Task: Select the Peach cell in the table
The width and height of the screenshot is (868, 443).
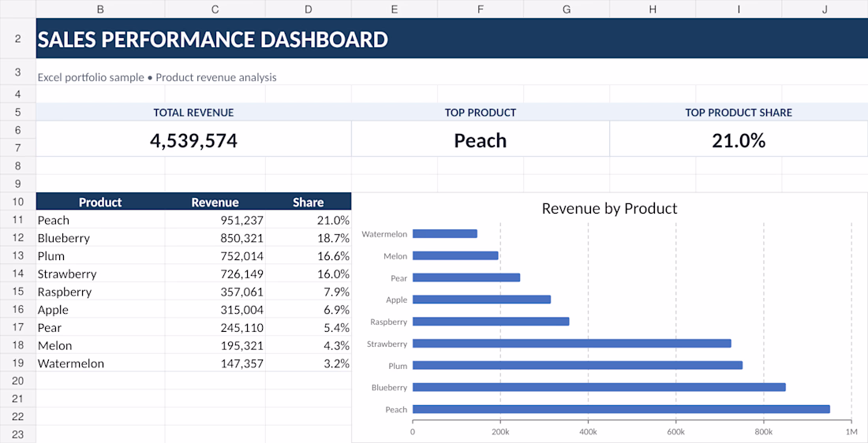Action: 100,220
